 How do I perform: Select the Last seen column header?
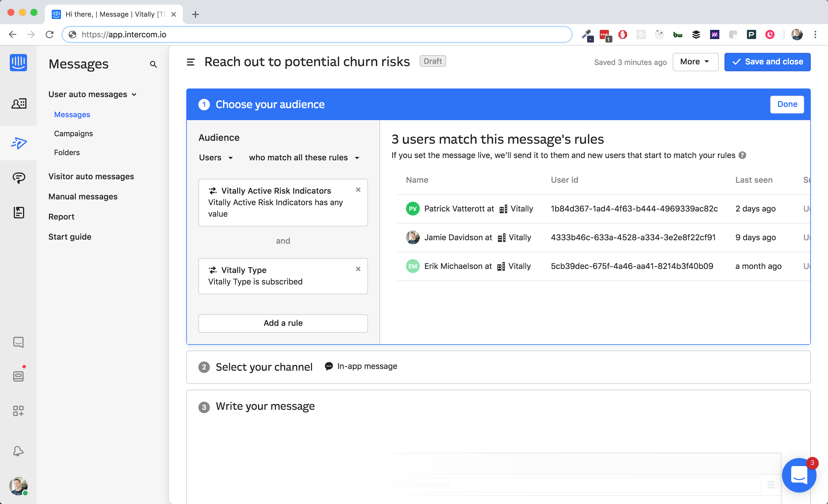coord(754,180)
